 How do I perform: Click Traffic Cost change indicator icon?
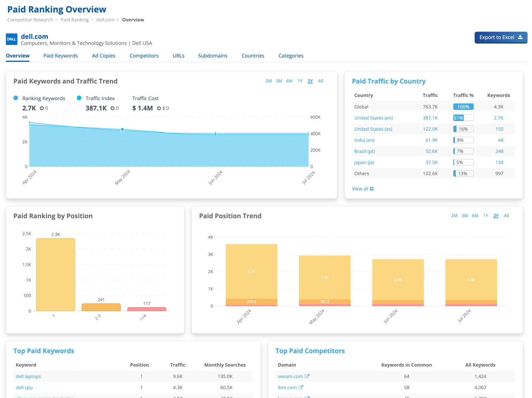click(x=159, y=108)
